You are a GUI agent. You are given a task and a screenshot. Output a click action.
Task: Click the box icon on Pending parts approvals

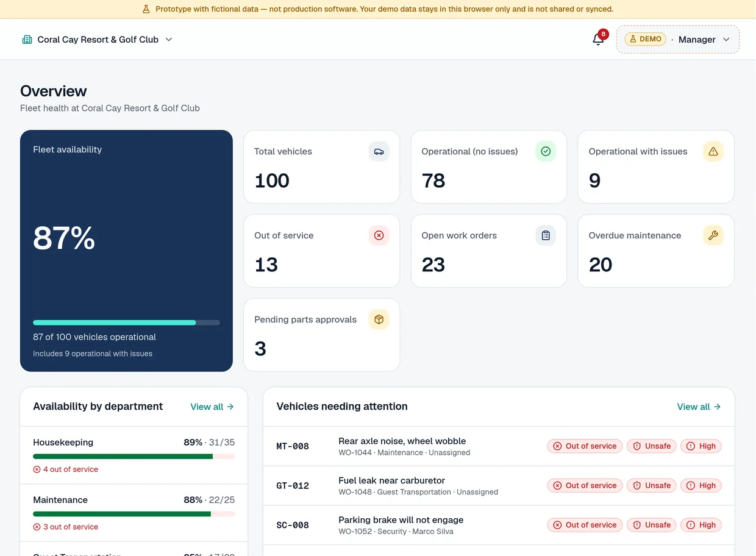(x=379, y=319)
